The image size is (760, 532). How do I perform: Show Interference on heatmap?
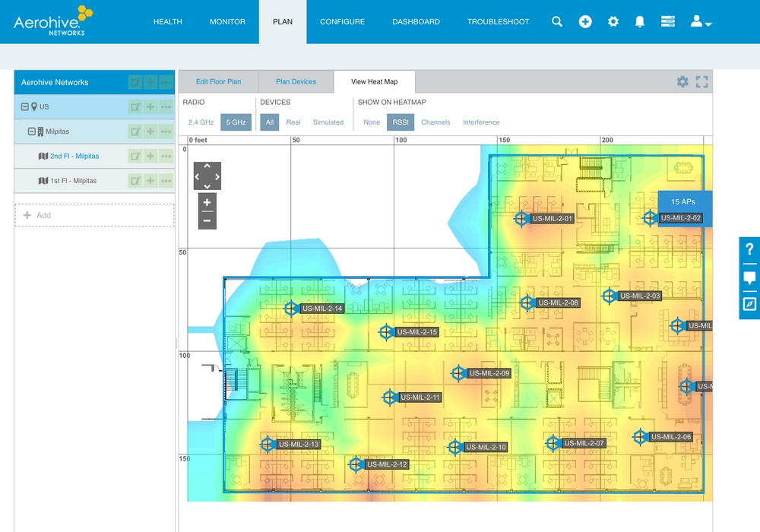click(481, 122)
